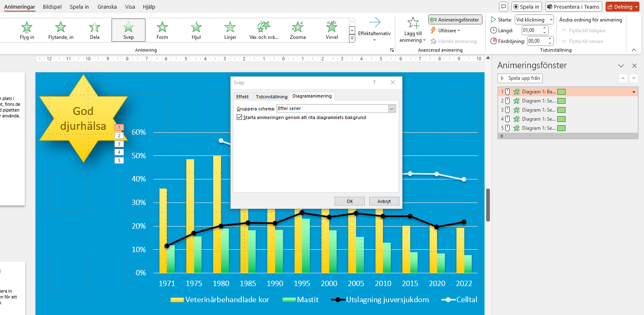The image size is (644, 315).
Task: Click Presentera i Teams button
Action: (x=573, y=7)
